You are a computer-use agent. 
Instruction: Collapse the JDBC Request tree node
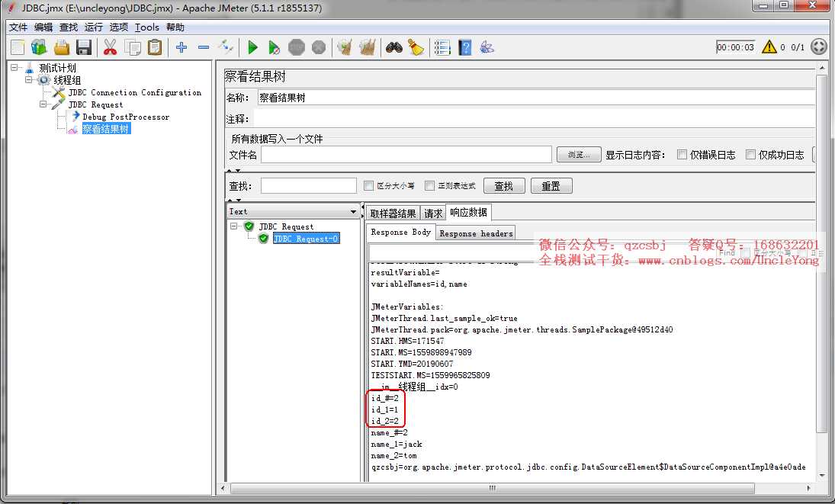(43, 104)
